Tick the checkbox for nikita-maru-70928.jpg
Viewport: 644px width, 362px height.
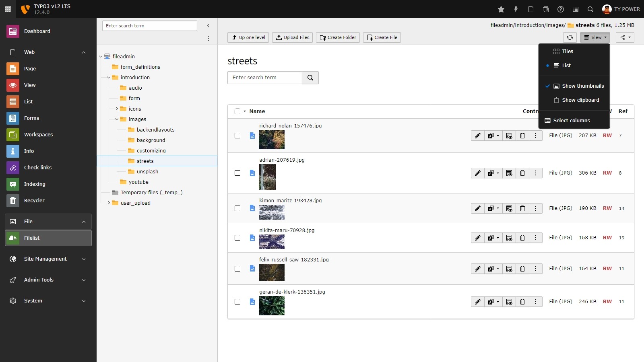click(x=237, y=238)
